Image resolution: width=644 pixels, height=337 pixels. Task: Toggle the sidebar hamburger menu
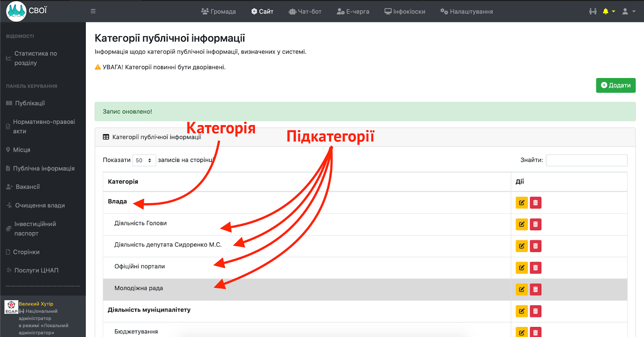(x=93, y=11)
